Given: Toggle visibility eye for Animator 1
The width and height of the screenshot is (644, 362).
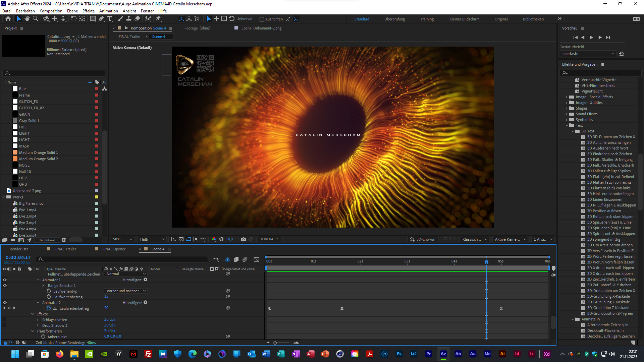Looking at the screenshot, I should tap(5, 280).
